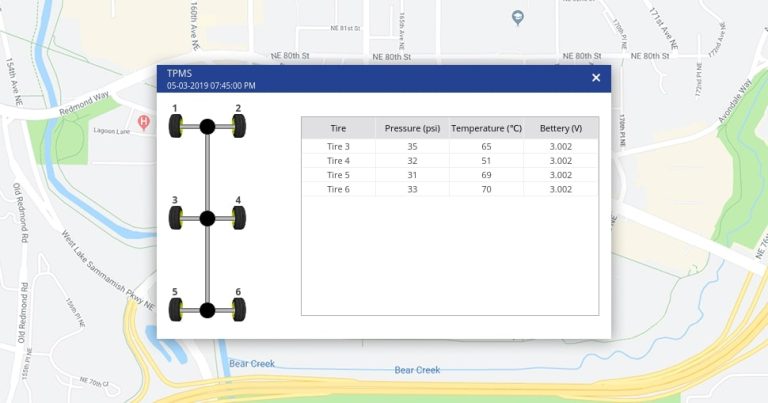Click tire 5 on the rear axle

(175, 310)
